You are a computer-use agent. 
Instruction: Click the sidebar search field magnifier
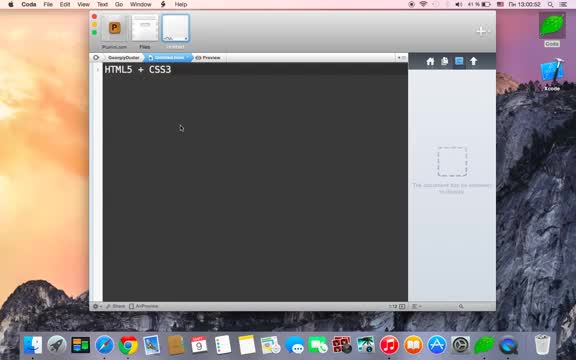click(461, 306)
